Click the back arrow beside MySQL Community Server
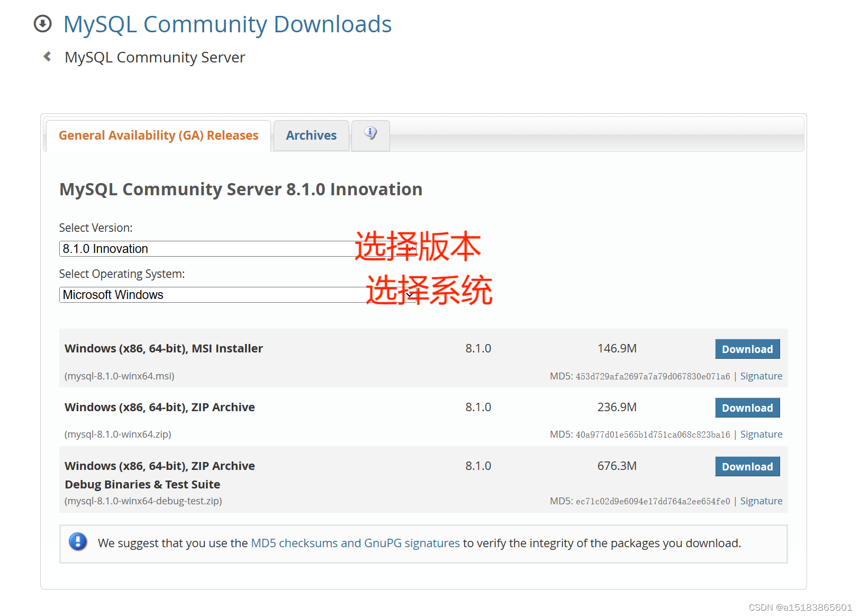Image resolution: width=860 pixels, height=616 pixels. coord(47,56)
